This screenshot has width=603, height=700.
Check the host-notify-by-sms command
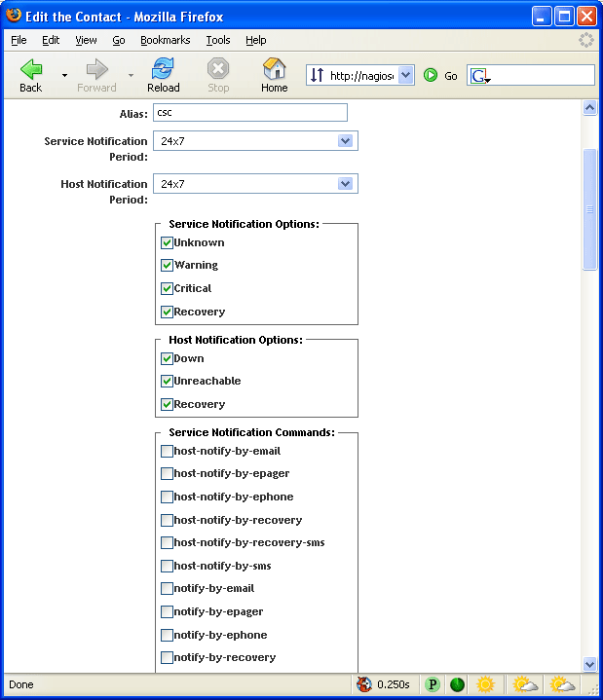tap(167, 566)
